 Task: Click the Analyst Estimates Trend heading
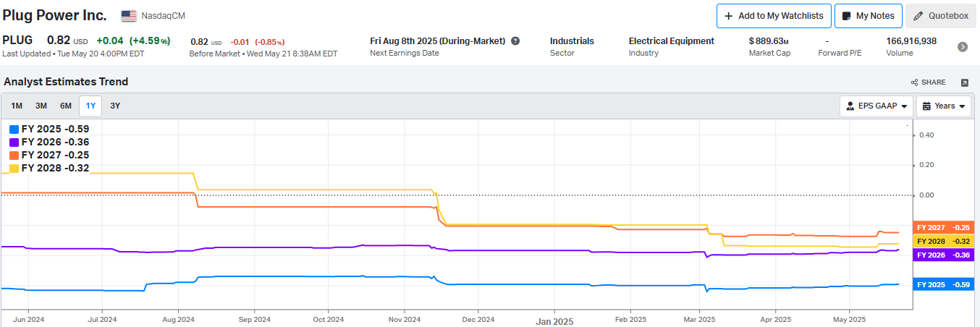(x=66, y=82)
